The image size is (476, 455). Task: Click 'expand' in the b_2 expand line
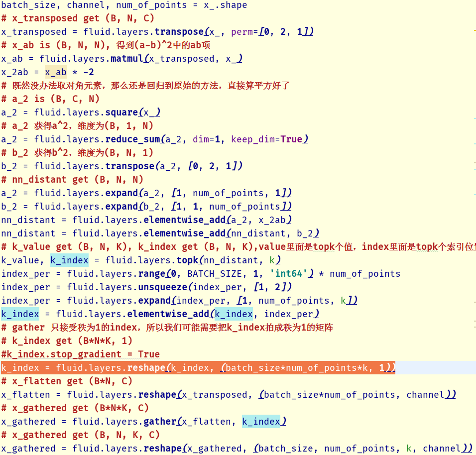121,207
